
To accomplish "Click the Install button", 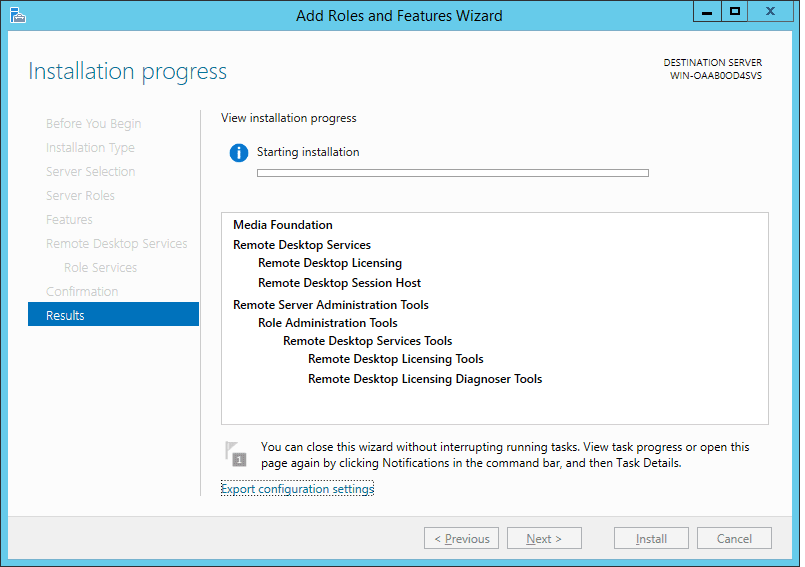I will (651, 538).
